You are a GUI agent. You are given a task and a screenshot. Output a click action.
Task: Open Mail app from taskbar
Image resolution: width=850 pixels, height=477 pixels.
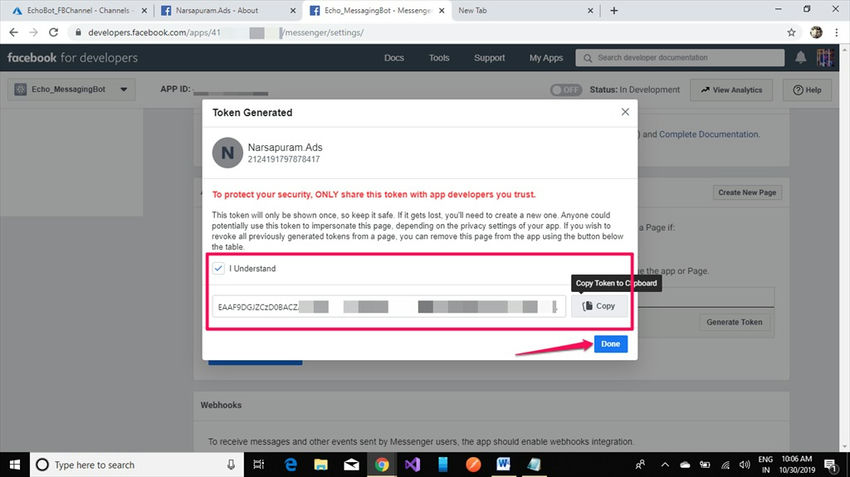tap(351, 465)
